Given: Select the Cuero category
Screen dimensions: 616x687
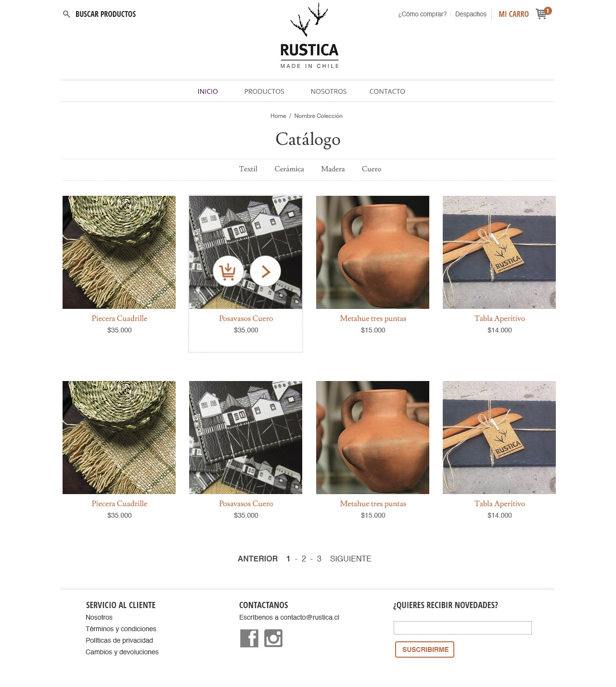Looking at the screenshot, I should [372, 169].
